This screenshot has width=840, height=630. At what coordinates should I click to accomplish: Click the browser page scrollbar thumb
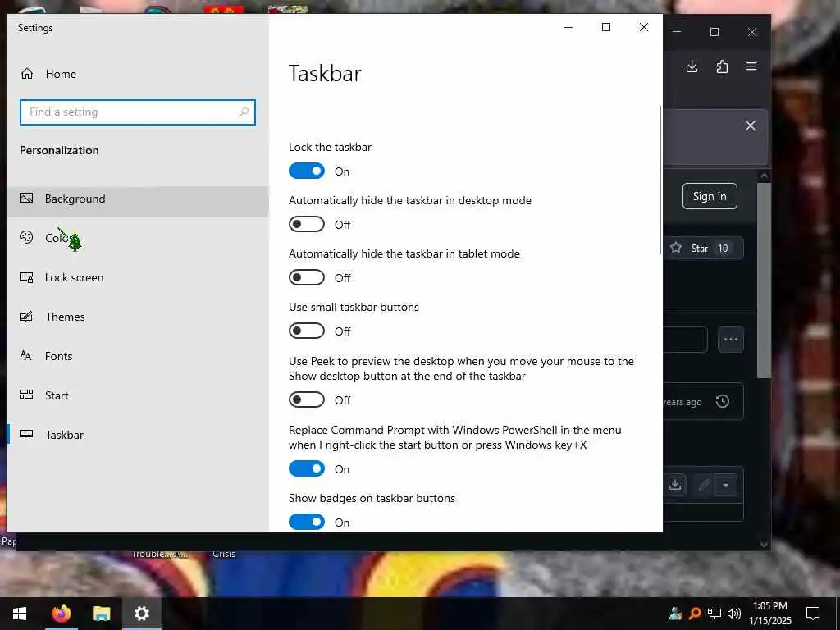tap(765, 281)
